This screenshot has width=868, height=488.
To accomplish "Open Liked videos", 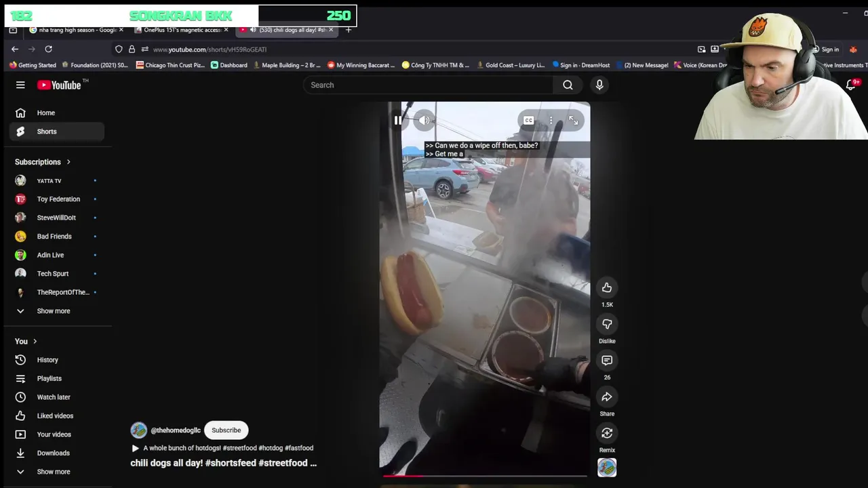I will [57, 415].
